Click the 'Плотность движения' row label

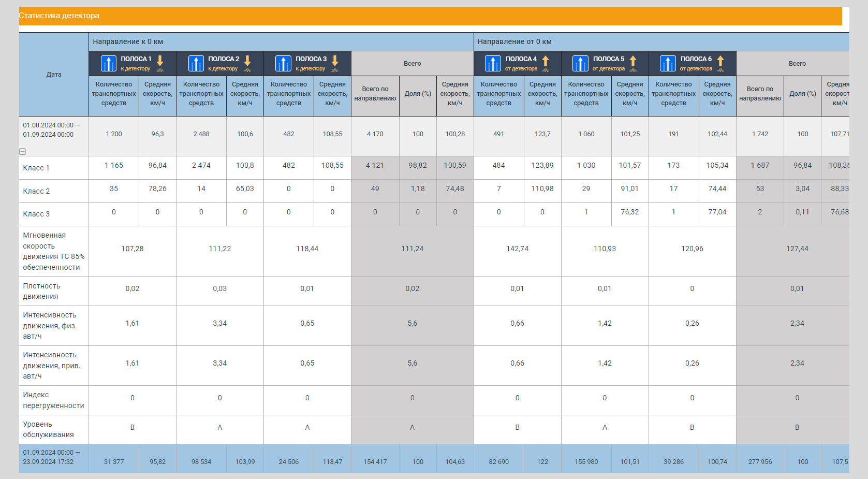41,291
